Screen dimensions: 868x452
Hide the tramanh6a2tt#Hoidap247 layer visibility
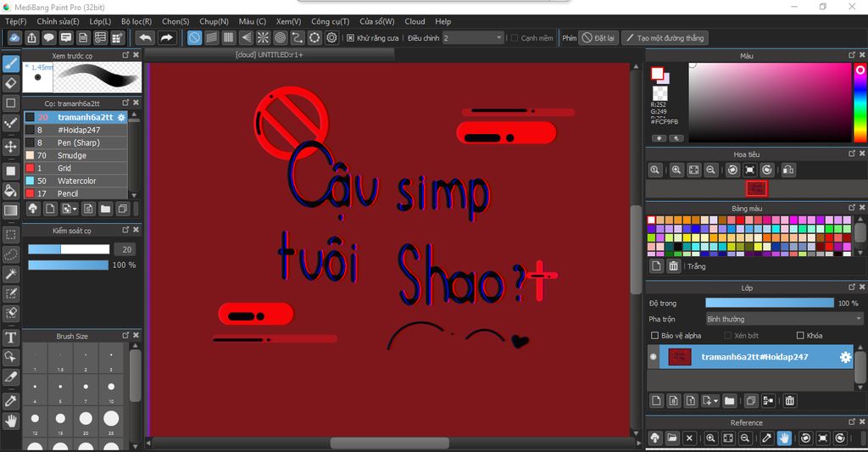(654, 357)
